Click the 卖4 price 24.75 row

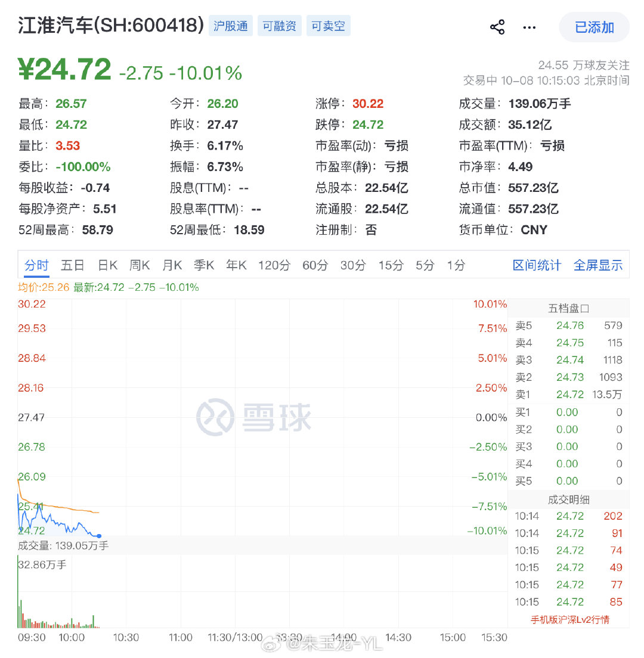[x=568, y=343]
